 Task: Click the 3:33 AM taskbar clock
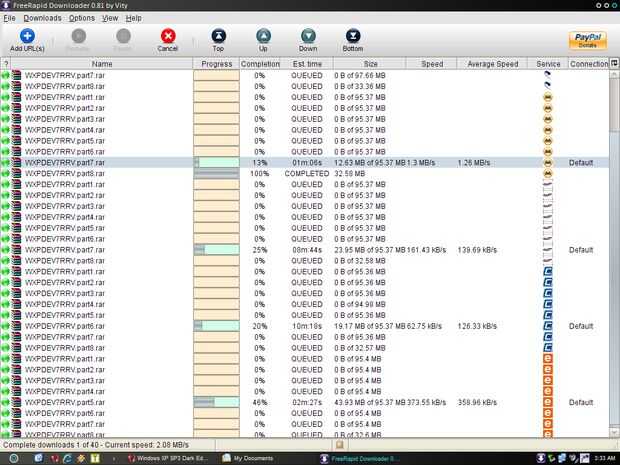pos(605,459)
